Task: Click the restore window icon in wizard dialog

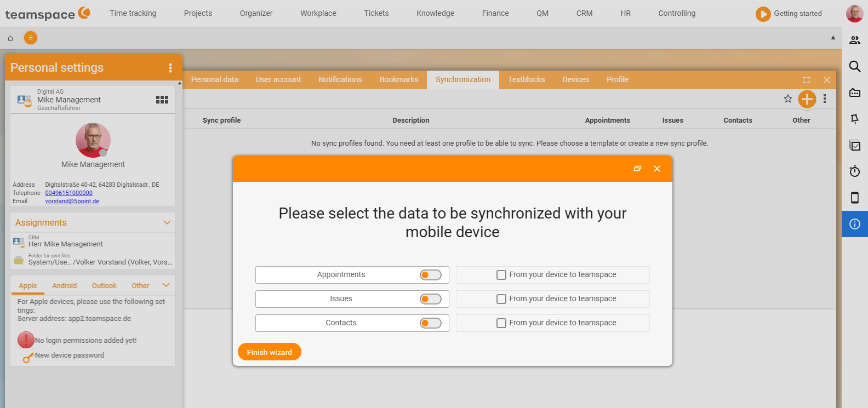Action: (637, 169)
